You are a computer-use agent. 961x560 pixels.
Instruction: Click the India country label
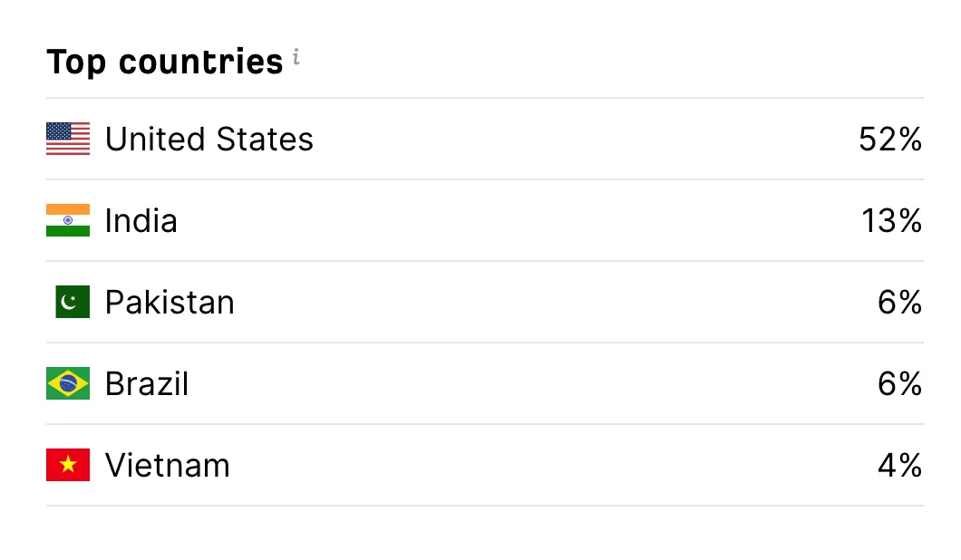click(141, 220)
